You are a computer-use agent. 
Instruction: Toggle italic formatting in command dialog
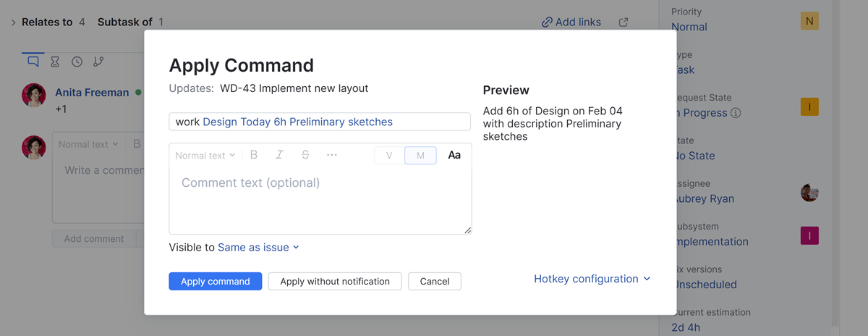279,155
